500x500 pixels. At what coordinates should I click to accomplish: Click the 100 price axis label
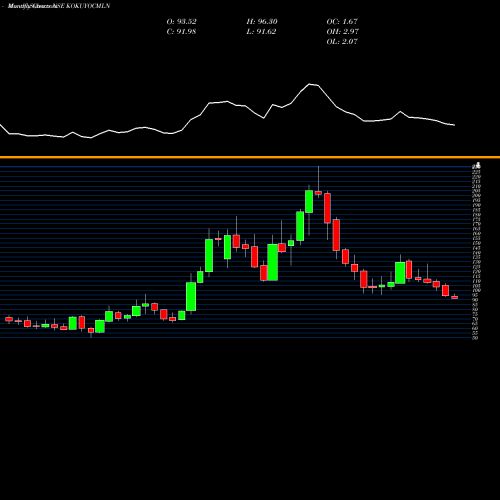tap(477, 290)
